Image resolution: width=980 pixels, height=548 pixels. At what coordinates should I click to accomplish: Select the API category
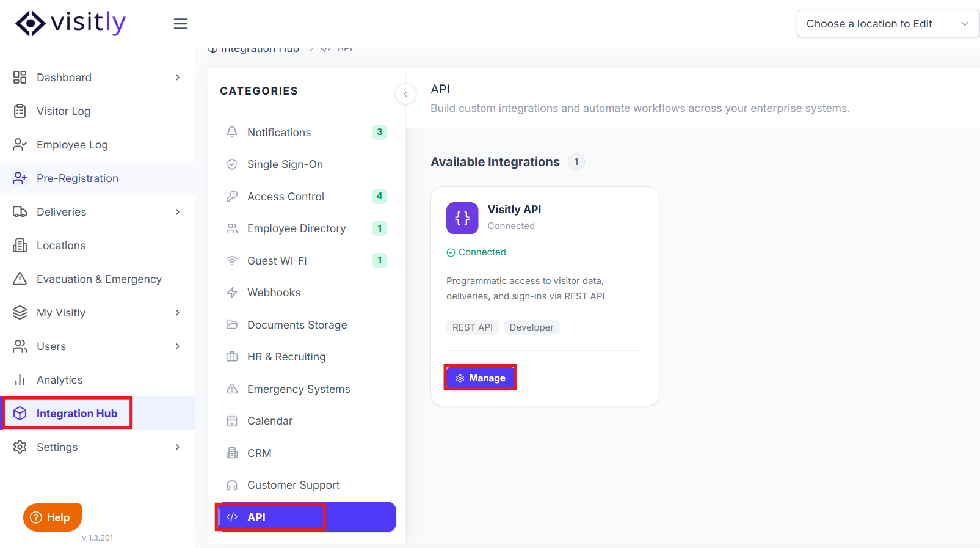(x=307, y=517)
